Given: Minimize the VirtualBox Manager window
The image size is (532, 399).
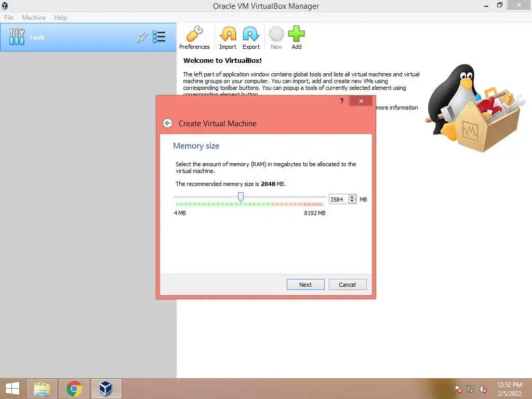Looking at the screenshot, I should [486, 5].
